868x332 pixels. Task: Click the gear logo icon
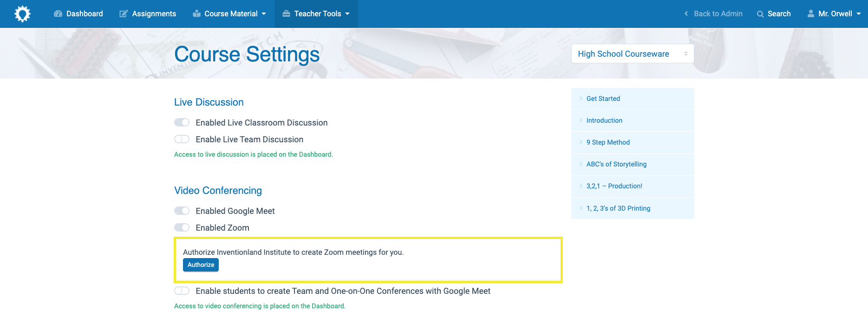22,14
